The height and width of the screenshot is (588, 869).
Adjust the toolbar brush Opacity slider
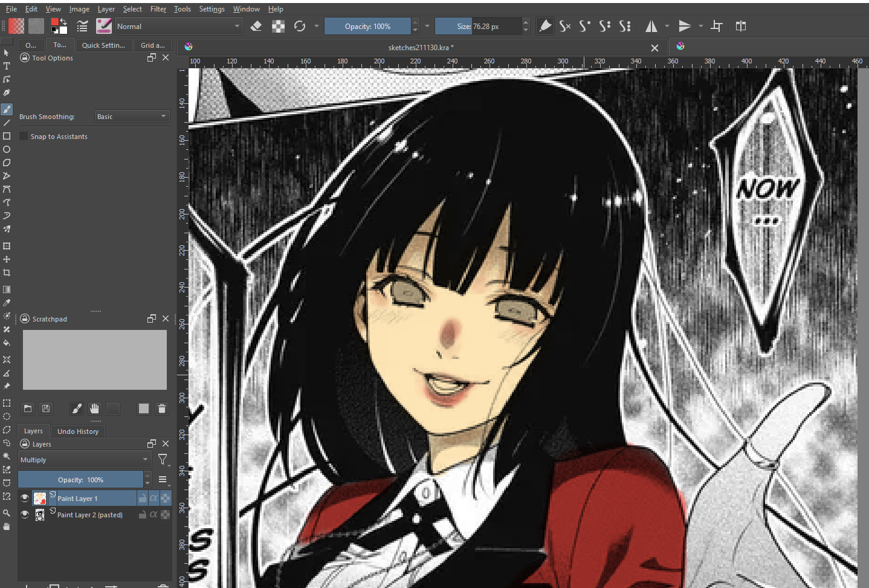[367, 26]
